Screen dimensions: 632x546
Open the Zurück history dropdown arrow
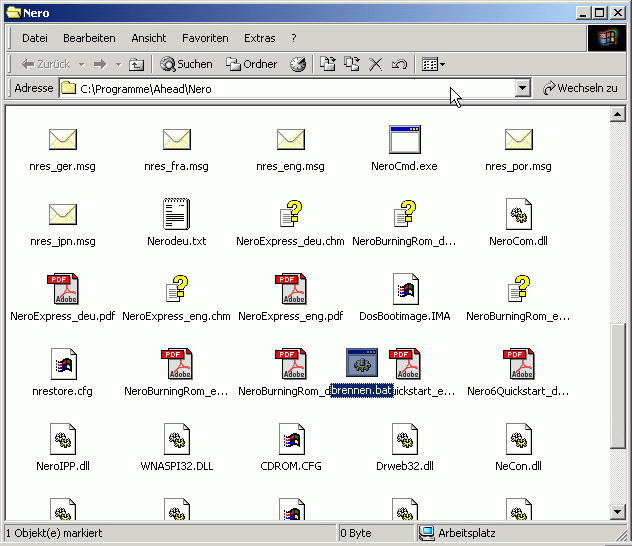pos(81,64)
